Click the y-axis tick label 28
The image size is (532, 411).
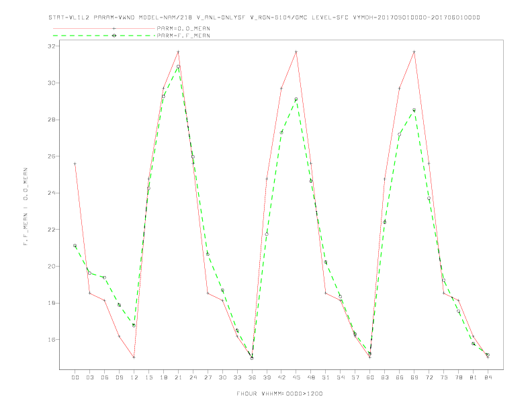click(x=52, y=120)
